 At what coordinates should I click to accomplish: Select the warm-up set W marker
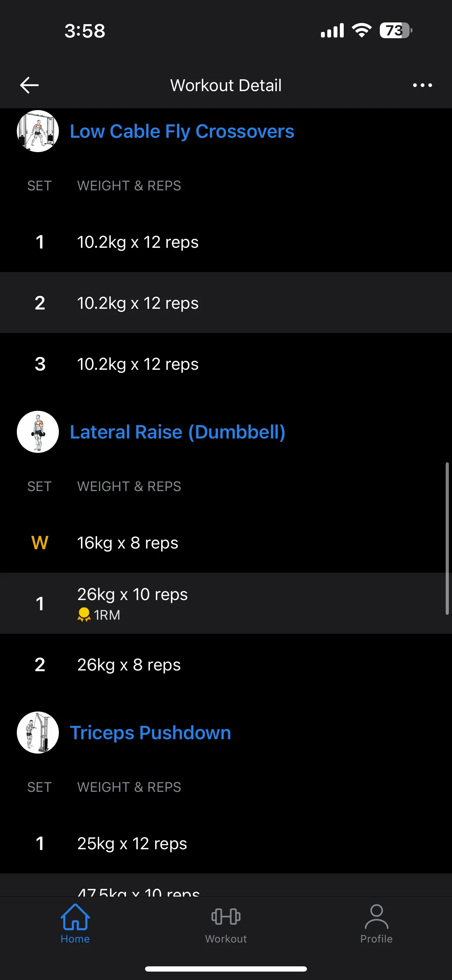pos(40,543)
